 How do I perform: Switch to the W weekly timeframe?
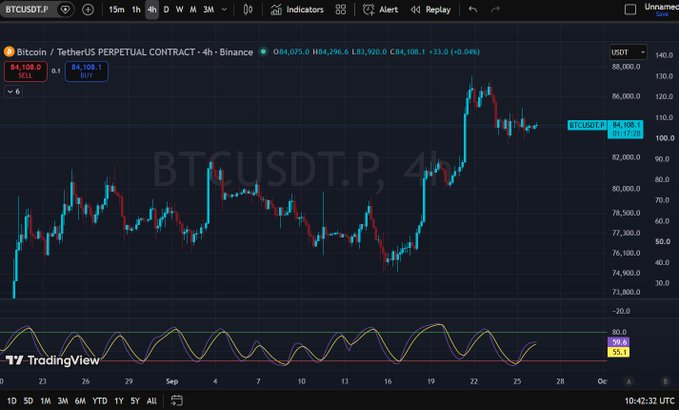click(x=179, y=10)
